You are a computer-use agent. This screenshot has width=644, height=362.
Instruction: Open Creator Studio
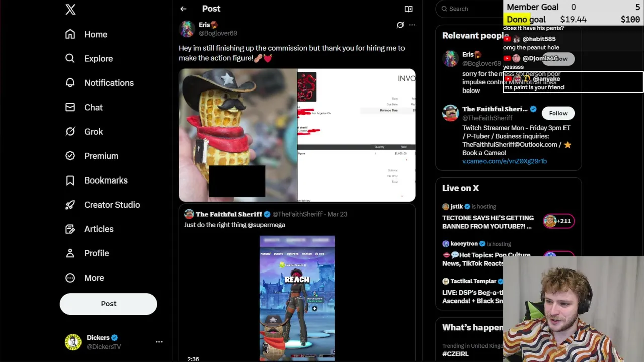[103, 205]
